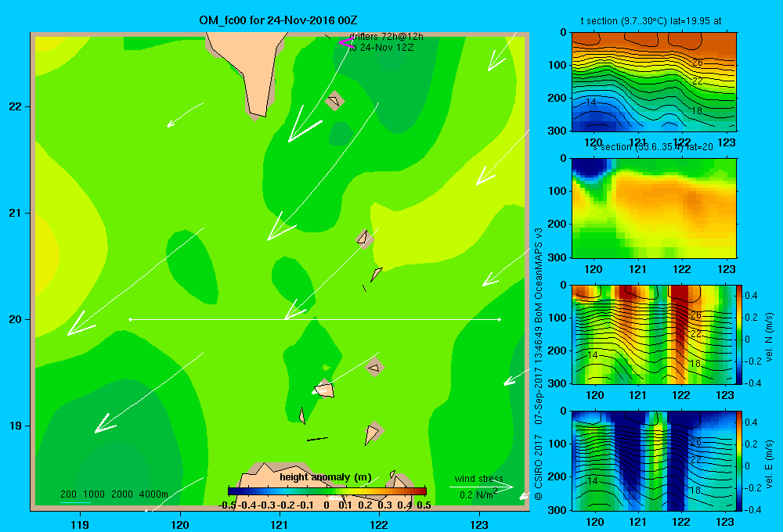Click latitude tick label 19 on main map
The height and width of the screenshot is (532, 783).
tap(16, 426)
